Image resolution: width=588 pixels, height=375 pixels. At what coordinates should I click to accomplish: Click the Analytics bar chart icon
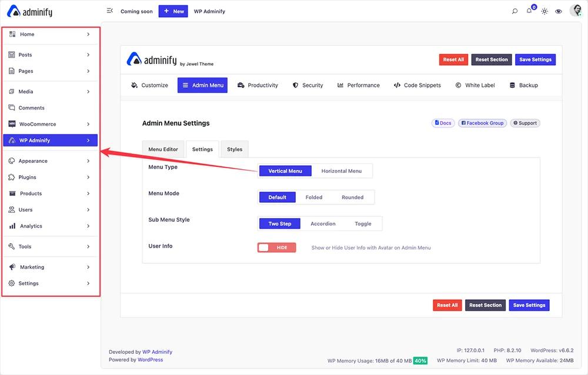(12, 226)
